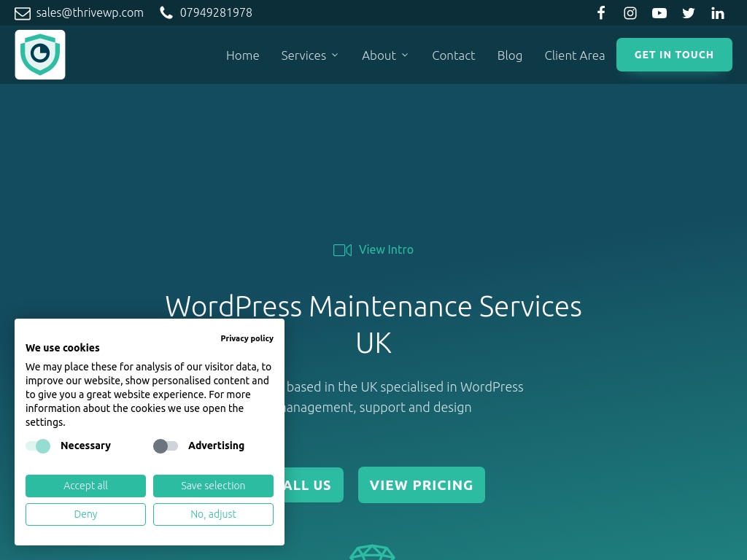Viewport: 747px width, 560px height.
Task: Open the About menu item
Action: (379, 55)
